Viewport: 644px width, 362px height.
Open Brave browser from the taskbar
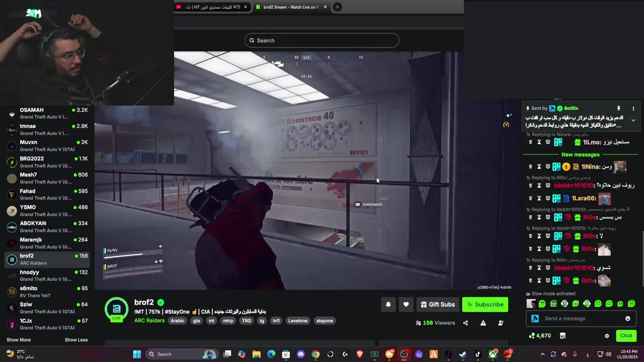360,354
